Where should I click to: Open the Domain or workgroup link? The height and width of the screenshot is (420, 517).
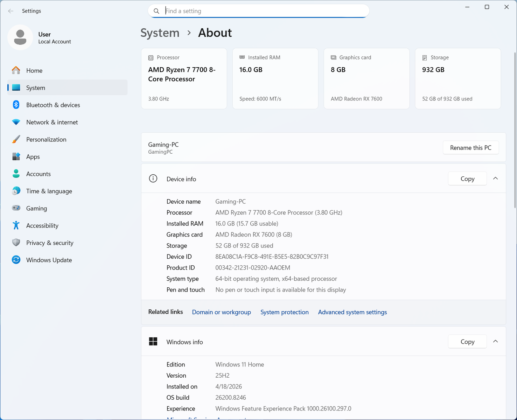tap(221, 312)
